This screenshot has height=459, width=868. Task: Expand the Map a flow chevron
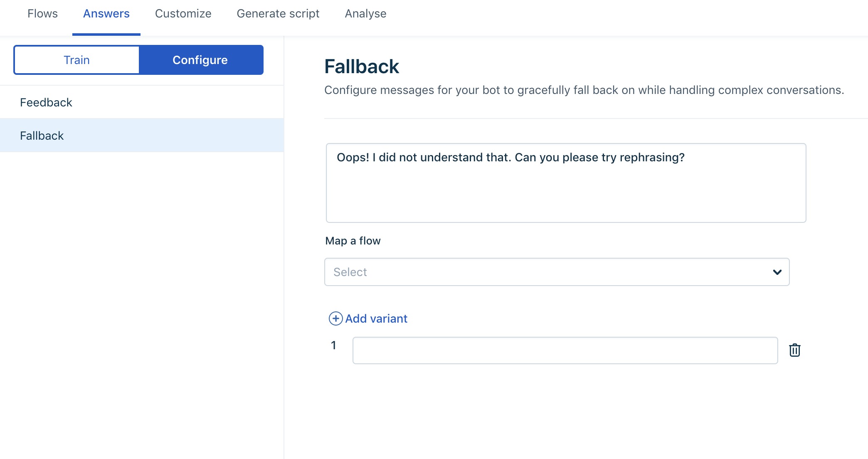pyautogui.click(x=777, y=272)
